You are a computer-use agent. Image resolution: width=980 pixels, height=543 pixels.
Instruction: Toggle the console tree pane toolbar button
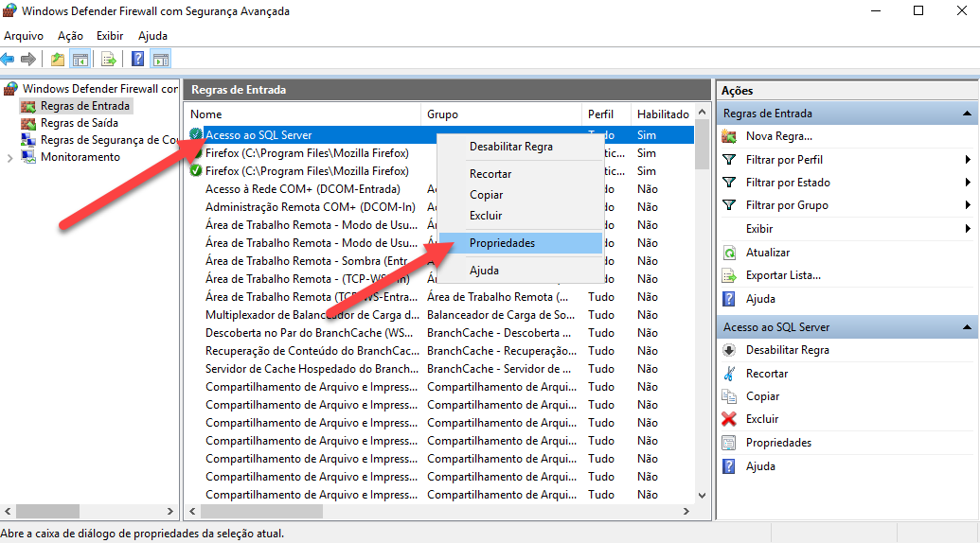pyautogui.click(x=80, y=60)
